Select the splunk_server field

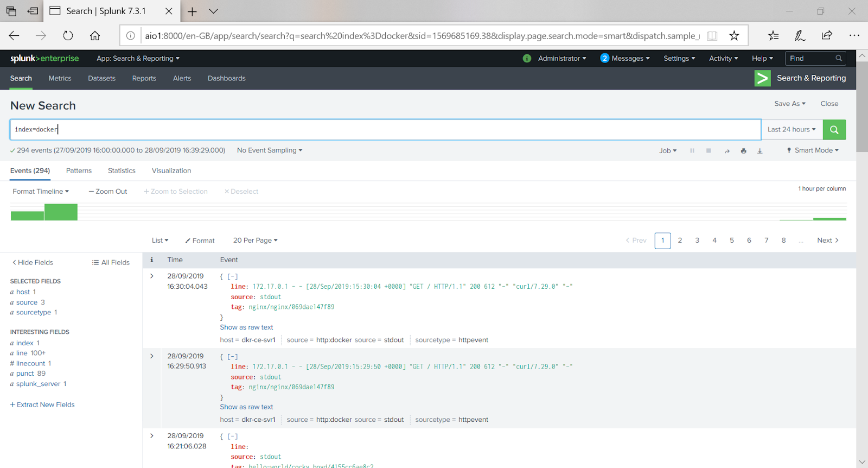(x=38, y=384)
